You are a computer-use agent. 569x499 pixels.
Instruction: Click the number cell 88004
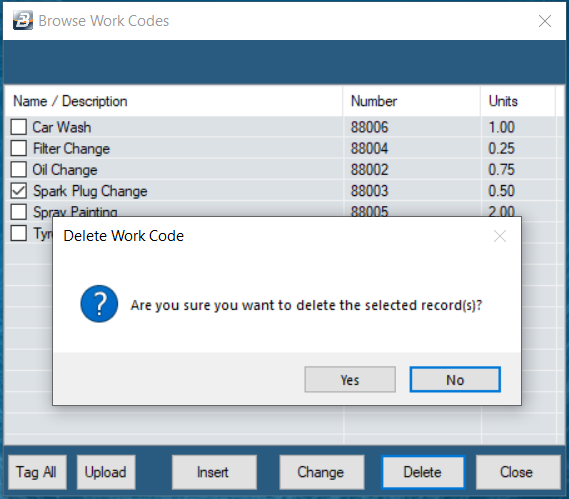369,148
